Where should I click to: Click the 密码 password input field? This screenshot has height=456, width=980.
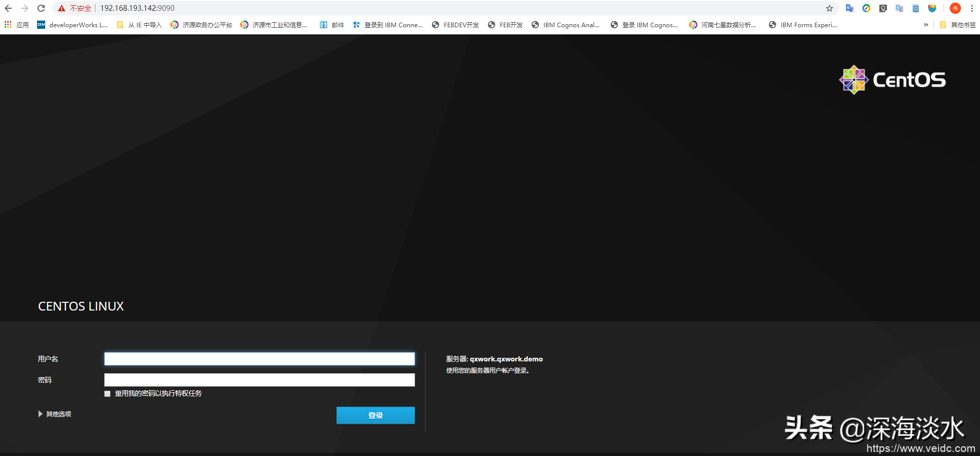coord(259,380)
